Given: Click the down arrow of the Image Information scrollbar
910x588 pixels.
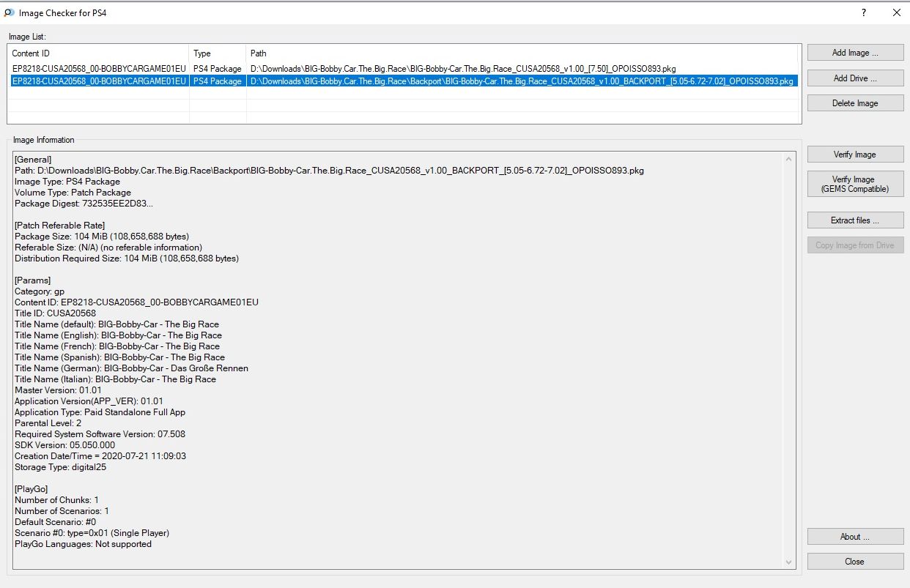Looking at the screenshot, I should tap(789, 562).
